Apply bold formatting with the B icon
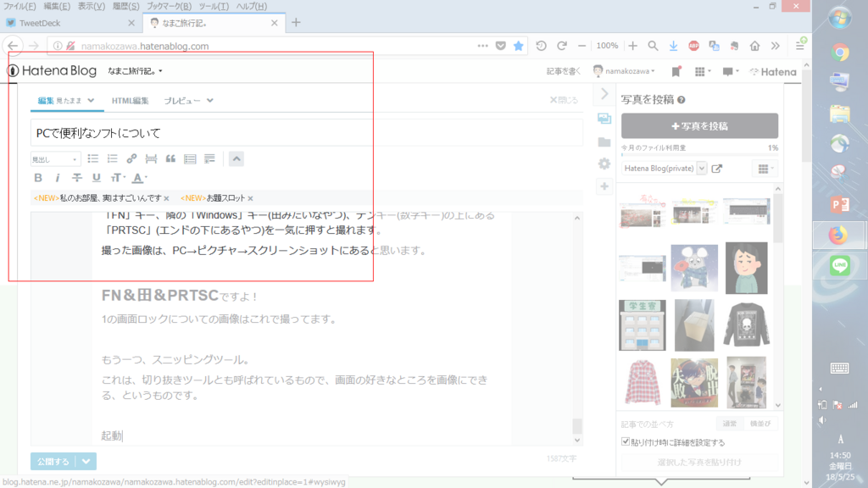Screen dimensions: 868x488 [x=38, y=177]
